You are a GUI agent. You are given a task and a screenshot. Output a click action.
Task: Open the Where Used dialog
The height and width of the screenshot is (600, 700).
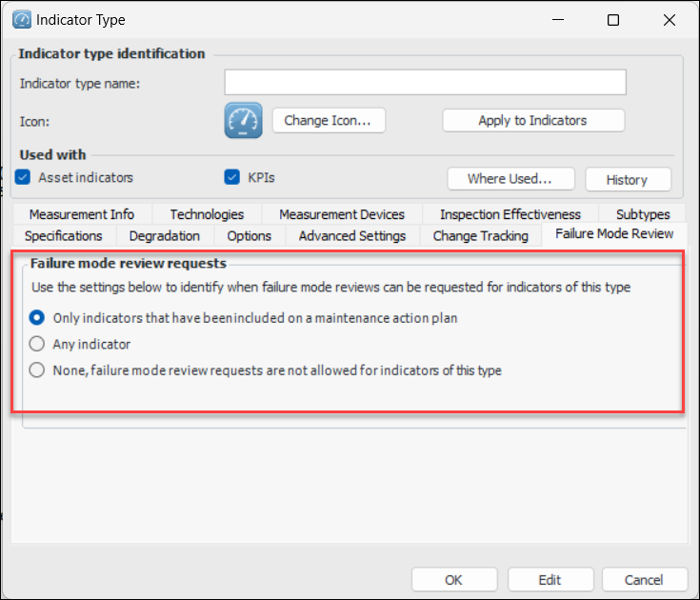point(510,179)
